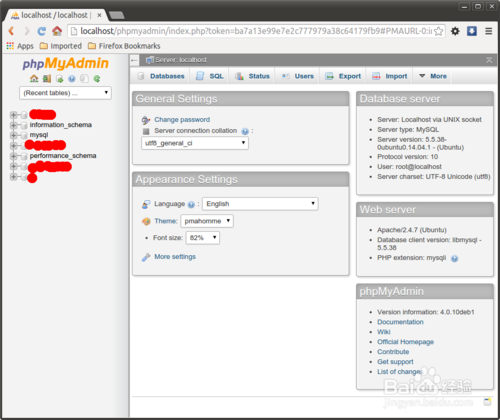
Task: Click the phpMyAdmin home icon in the sidebar
Action: click(x=34, y=79)
